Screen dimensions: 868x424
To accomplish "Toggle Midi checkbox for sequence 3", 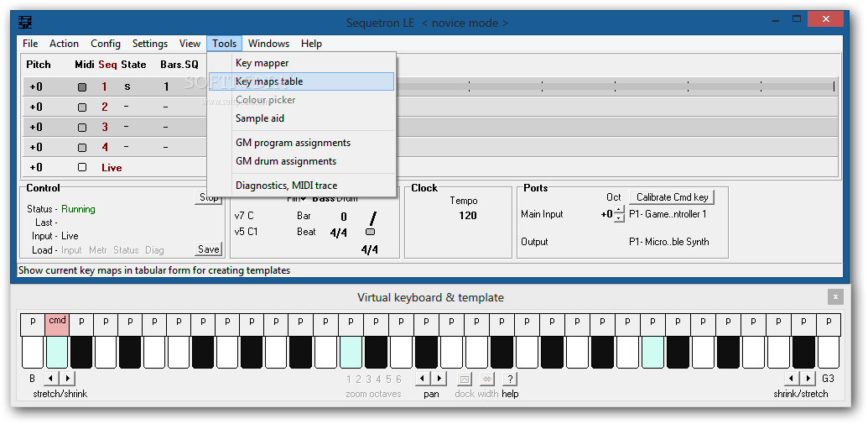I will 82,128.
